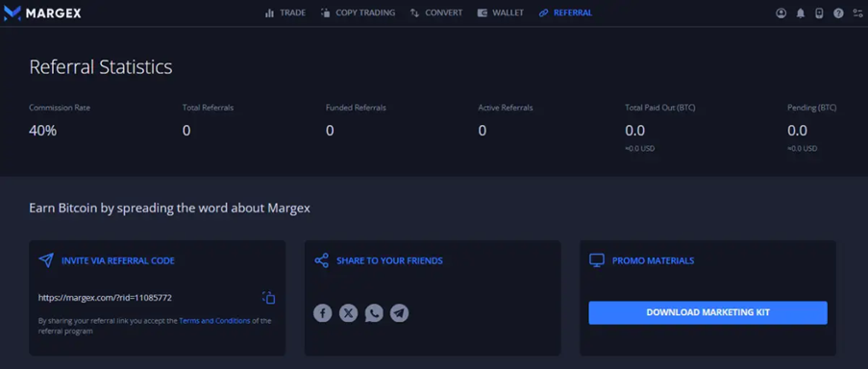Open the settings sliders icon

tap(857, 13)
